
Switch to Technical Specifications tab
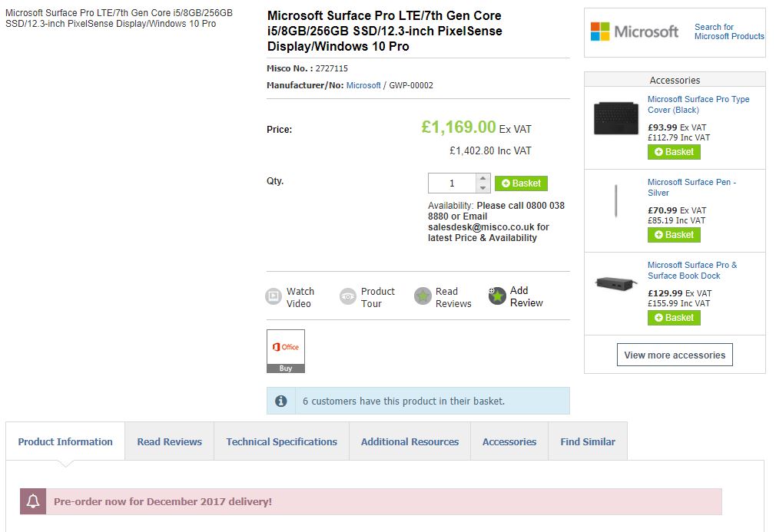pos(281,441)
